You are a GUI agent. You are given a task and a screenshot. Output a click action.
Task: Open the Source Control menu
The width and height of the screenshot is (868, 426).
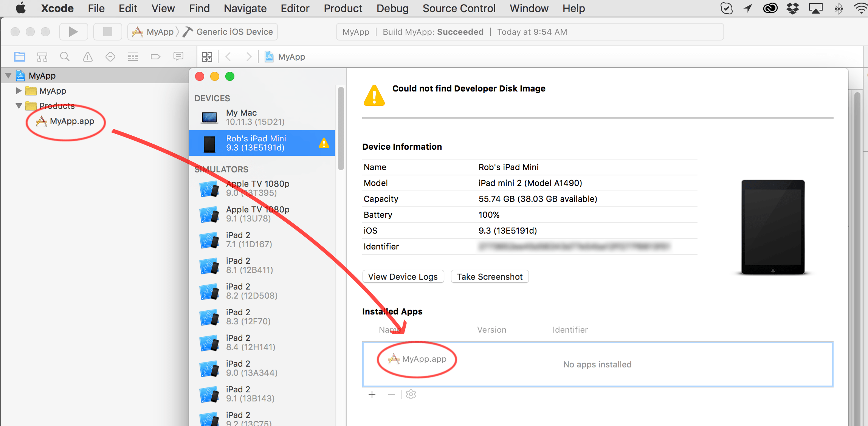459,8
